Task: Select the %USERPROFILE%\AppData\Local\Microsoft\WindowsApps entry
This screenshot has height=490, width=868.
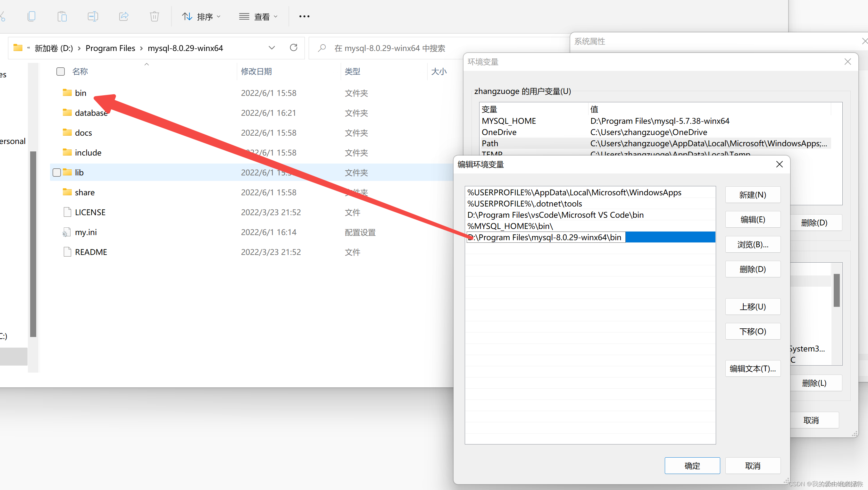Action: 590,192
